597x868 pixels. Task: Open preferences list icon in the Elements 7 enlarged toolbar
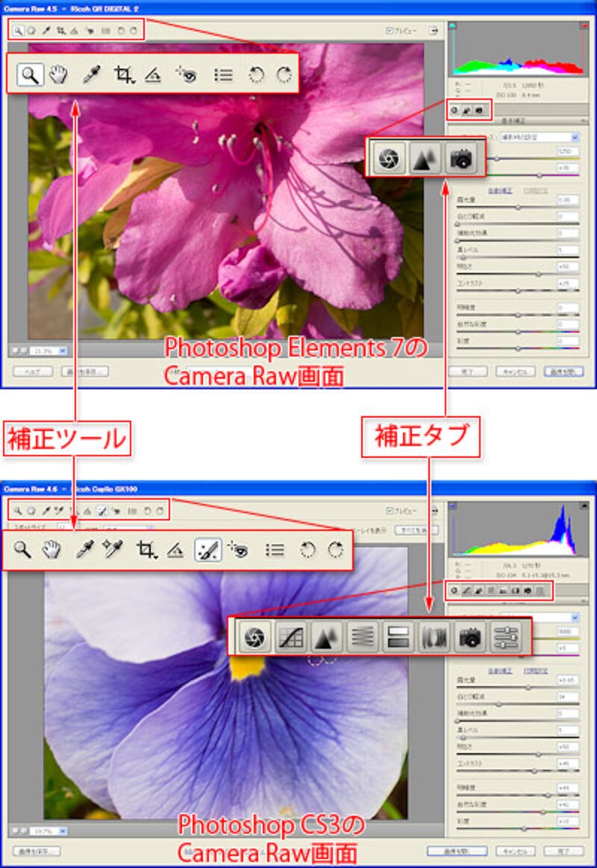222,74
